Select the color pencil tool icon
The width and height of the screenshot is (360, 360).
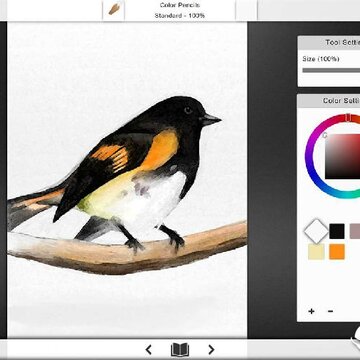coord(114,10)
